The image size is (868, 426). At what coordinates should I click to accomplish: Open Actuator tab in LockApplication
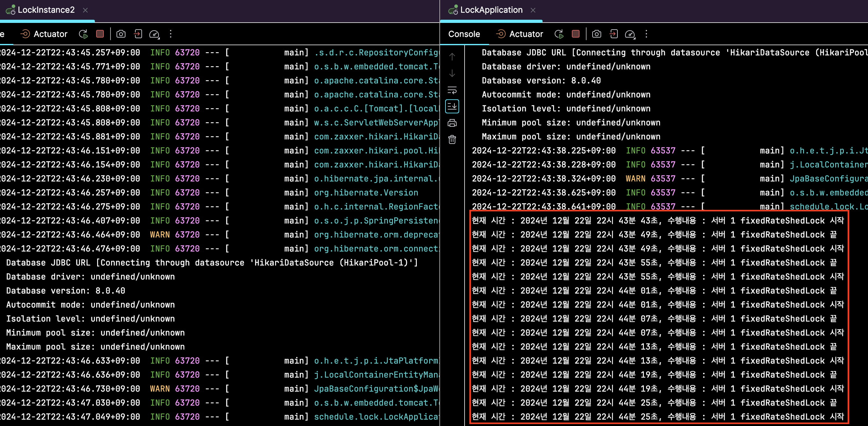point(520,34)
